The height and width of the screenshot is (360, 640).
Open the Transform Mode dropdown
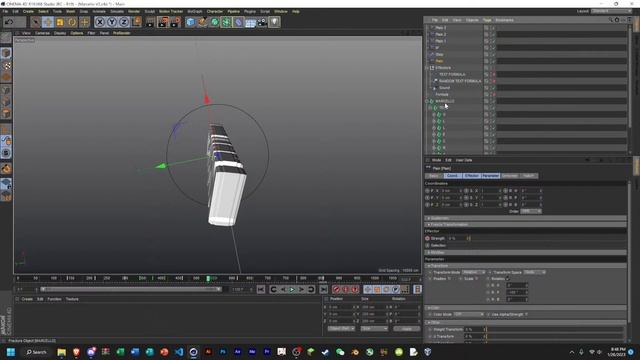coord(473,272)
